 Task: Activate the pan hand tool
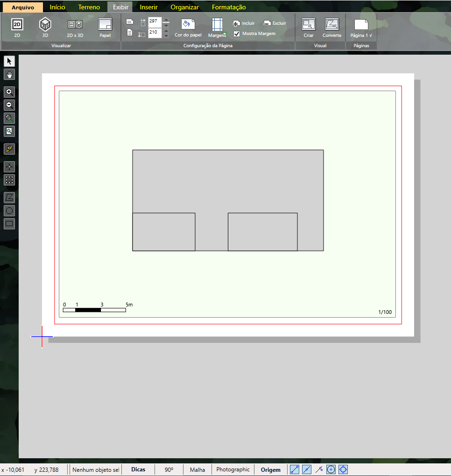9,74
